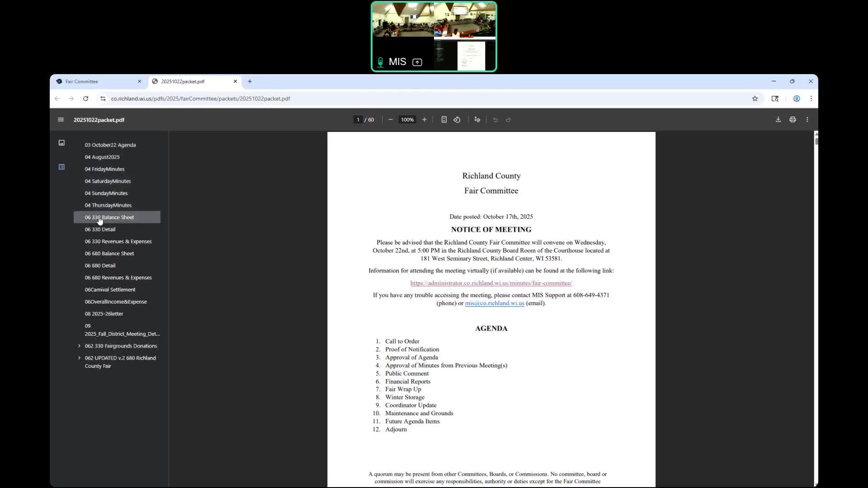This screenshot has width=868, height=488.
Task: Rotate the PDF counterclockwise
Action: (457, 120)
